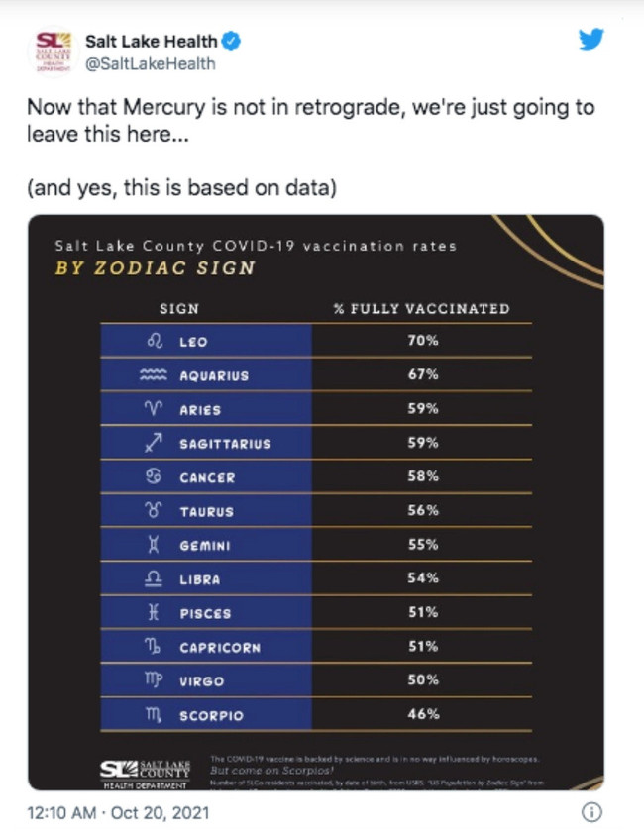644x835 pixels.
Task: Click the Leo zodiac symbol
Action: [x=154, y=341]
